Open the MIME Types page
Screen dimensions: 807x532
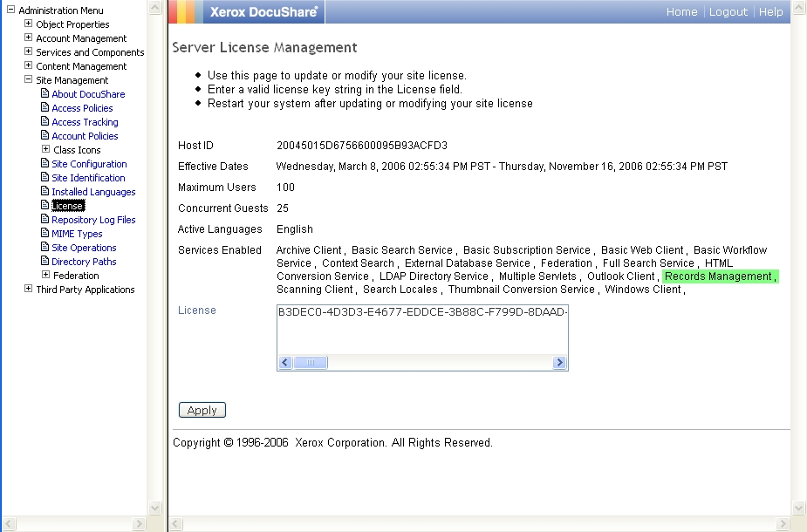click(x=77, y=234)
